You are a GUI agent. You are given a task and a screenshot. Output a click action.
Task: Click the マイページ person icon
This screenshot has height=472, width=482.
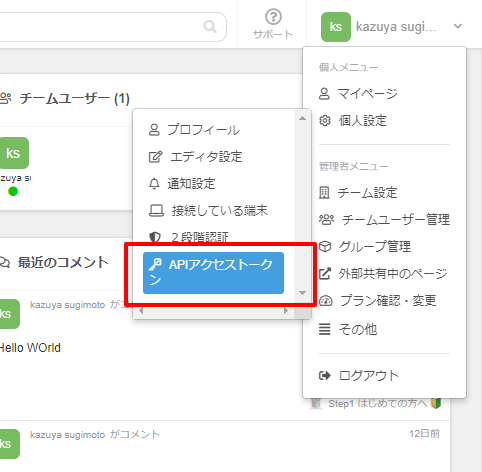click(x=324, y=94)
